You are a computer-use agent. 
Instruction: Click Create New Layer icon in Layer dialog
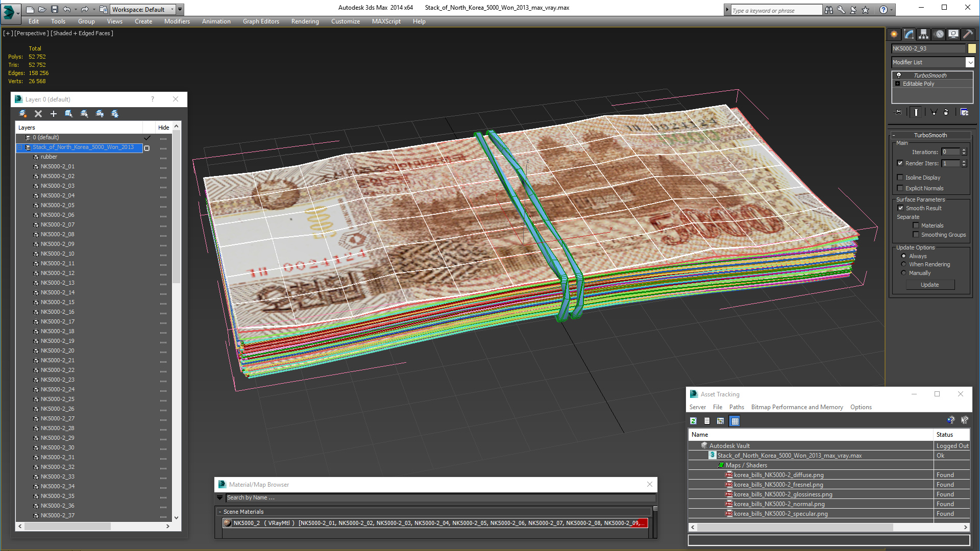(x=23, y=114)
